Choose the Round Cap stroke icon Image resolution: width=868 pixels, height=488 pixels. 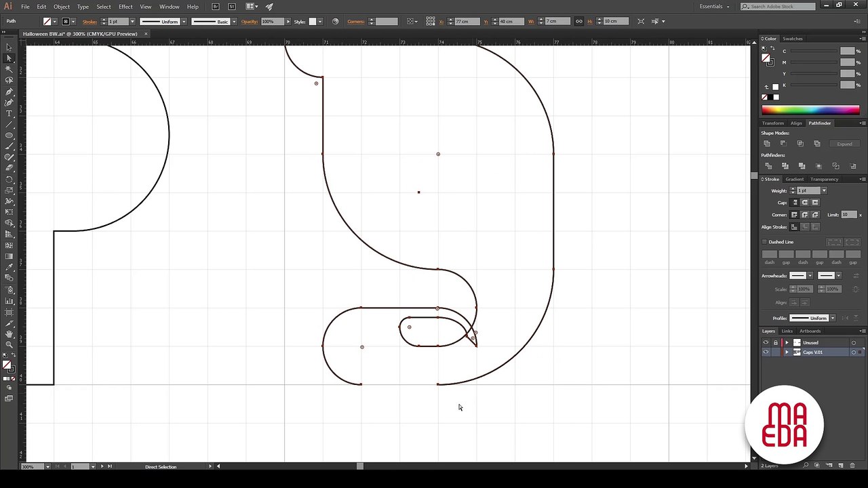805,203
